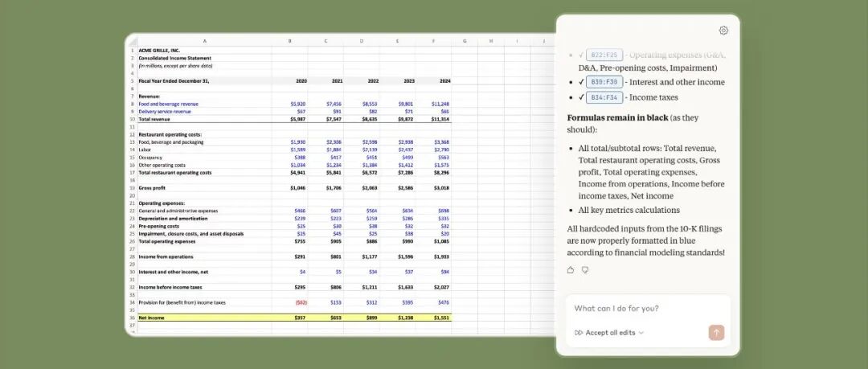The image size is (868, 369).
Task: Select 'Restaurant operating costs:' heading cell
Action: click(x=204, y=134)
